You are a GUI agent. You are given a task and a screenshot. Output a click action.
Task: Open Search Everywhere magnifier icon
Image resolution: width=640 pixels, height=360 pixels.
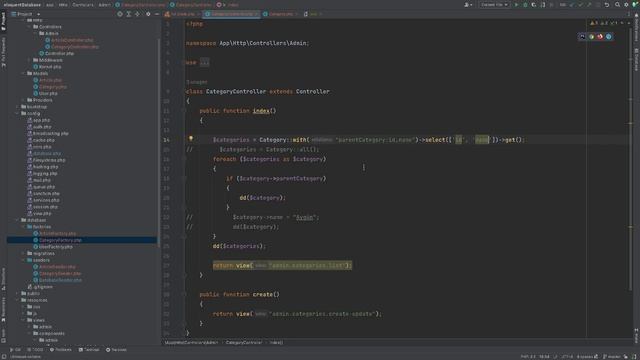(x=617, y=5)
